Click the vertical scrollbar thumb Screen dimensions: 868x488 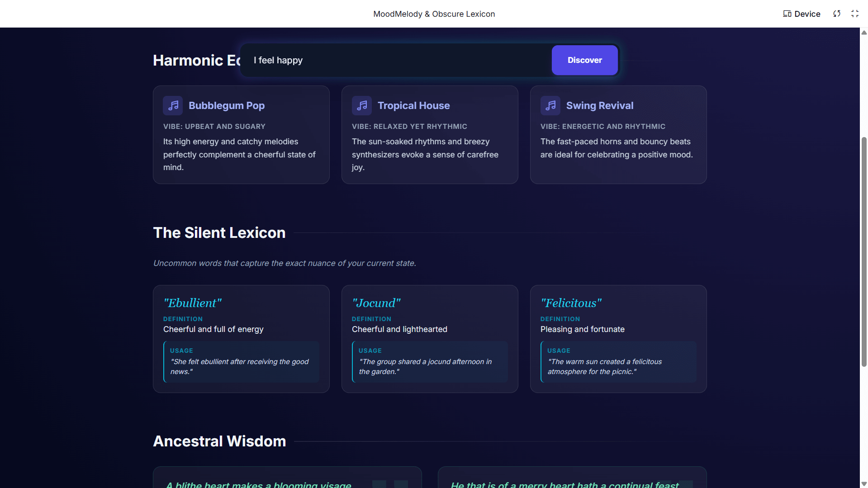[x=864, y=251]
